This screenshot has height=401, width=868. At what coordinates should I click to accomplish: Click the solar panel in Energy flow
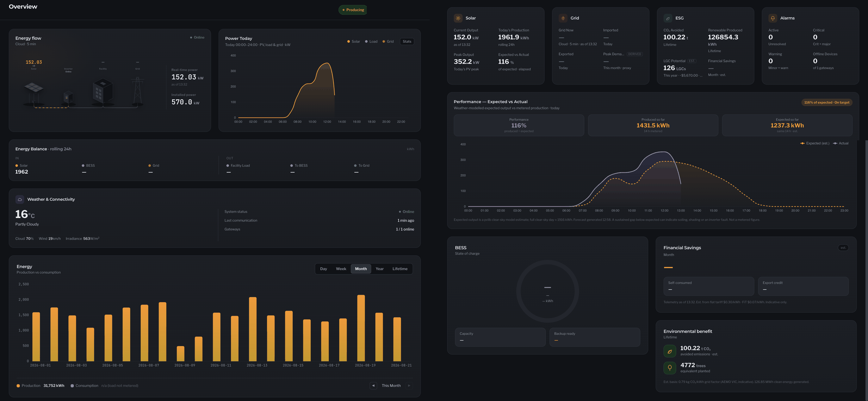click(x=34, y=88)
